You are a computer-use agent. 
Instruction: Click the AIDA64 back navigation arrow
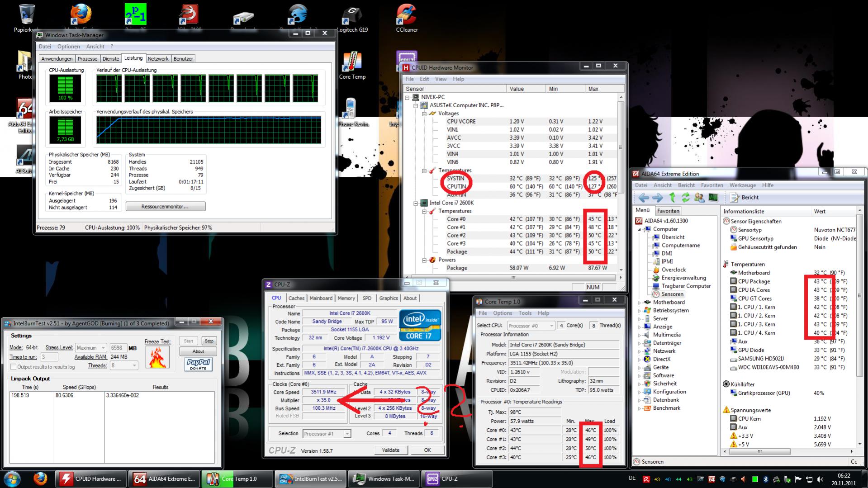tap(644, 198)
